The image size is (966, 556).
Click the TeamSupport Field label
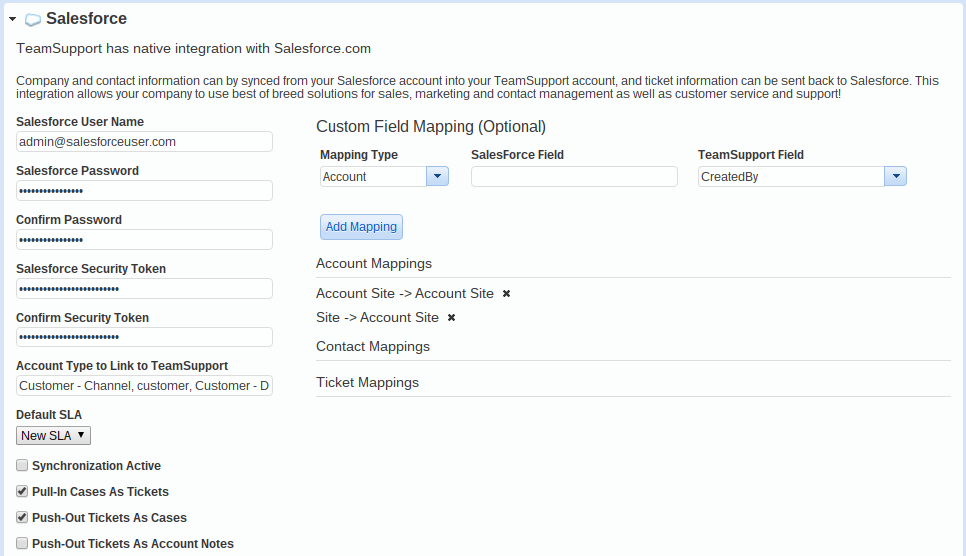click(750, 155)
